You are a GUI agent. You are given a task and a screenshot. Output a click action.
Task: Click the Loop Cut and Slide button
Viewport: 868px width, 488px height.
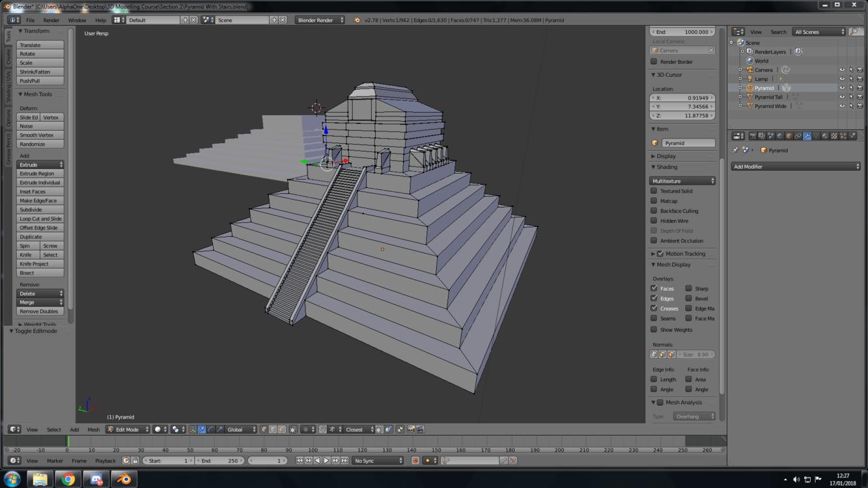[x=40, y=219]
